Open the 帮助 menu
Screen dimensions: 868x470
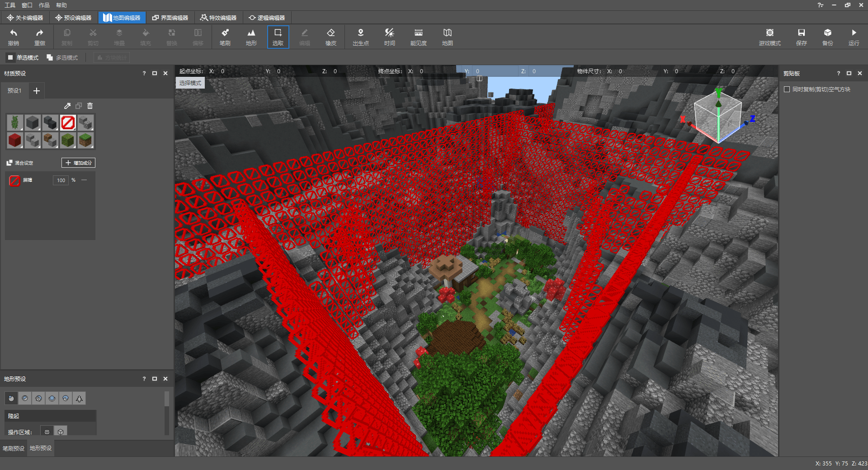[x=61, y=5]
